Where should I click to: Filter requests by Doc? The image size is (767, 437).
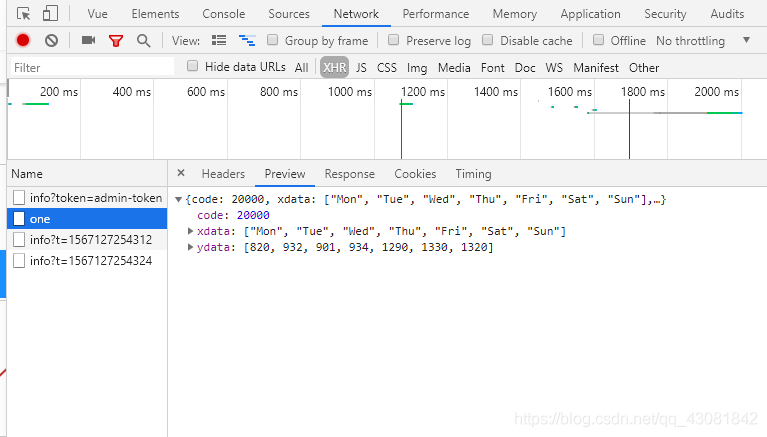point(525,68)
